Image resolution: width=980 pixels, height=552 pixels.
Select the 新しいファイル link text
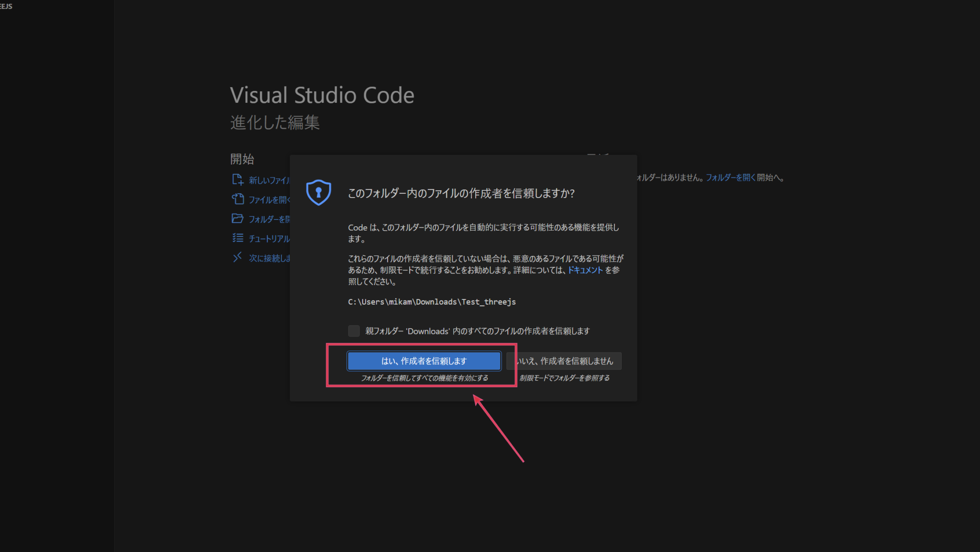(269, 180)
